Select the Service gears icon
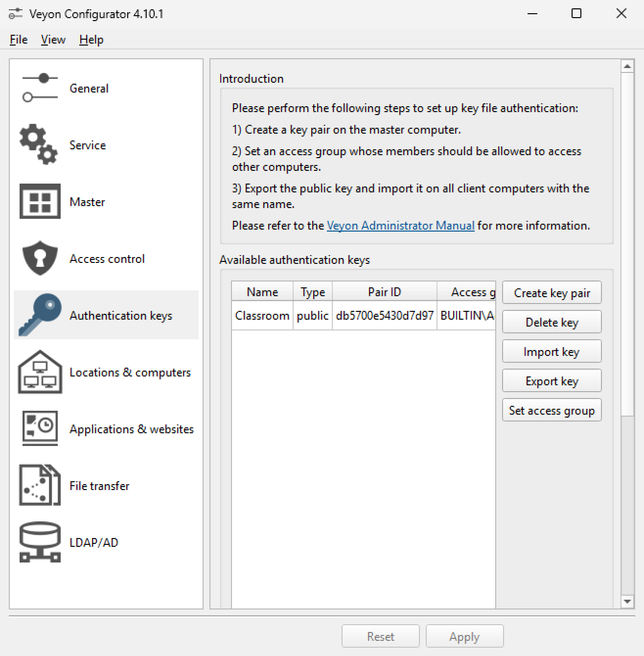Image resolution: width=644 pixels, height=656 pixels. pyautogui.click(x=39, y=145)
